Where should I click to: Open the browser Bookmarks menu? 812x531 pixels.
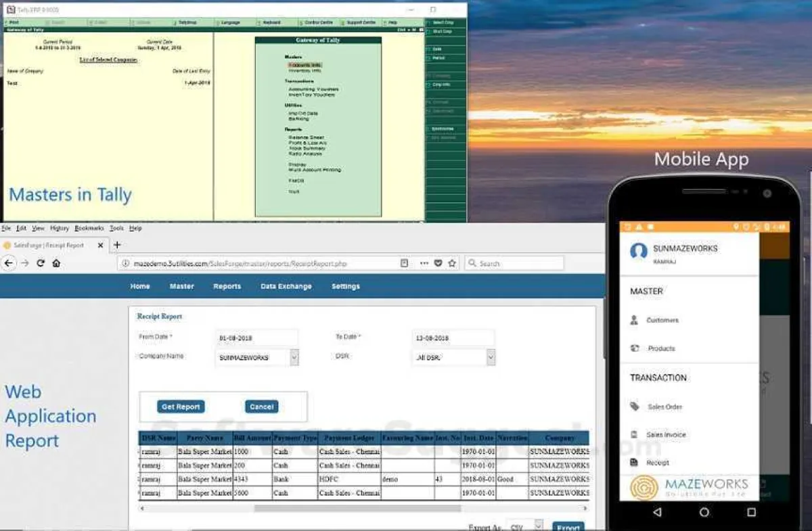[x=89, y=229]
